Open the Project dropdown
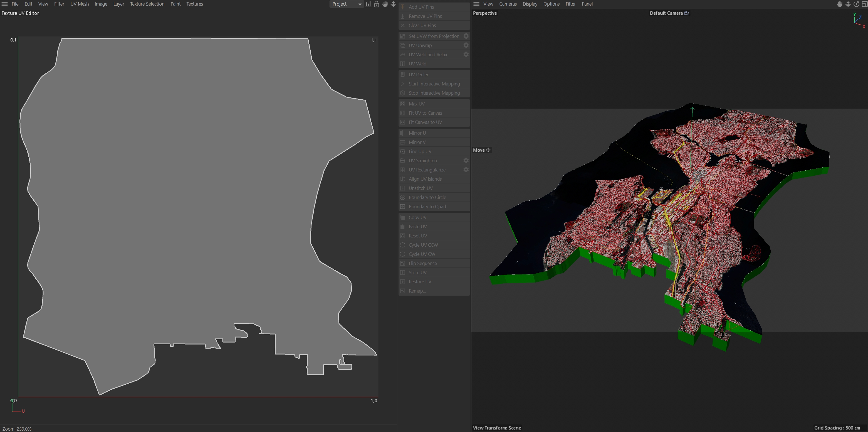 point(346,4)
